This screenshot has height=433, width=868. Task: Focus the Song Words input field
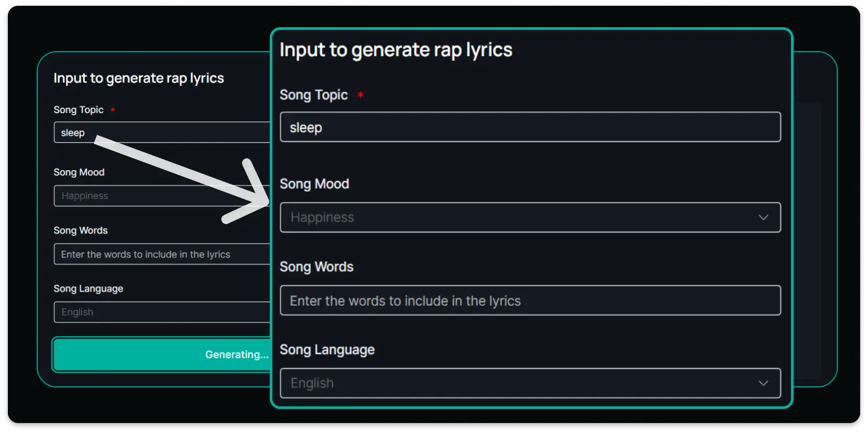tap(530, 301)
